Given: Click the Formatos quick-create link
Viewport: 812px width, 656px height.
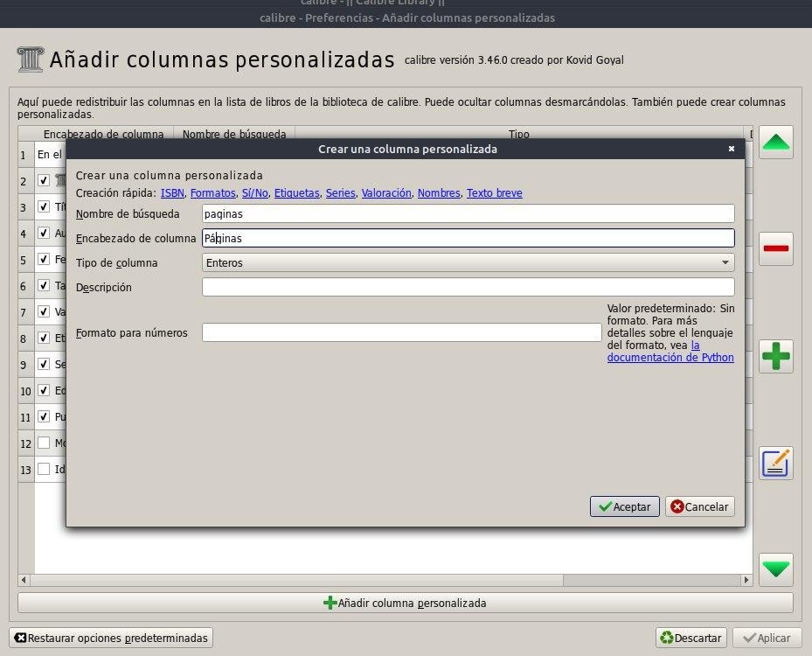Looking at the screenshot, I should pyautogui.click(x=213, y=192).
